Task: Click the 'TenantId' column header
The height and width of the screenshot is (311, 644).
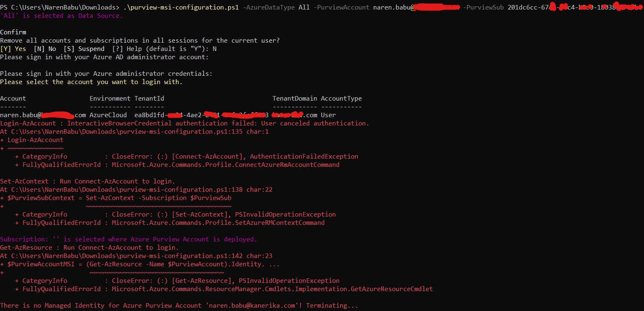Action: click(x=149, y=99)
